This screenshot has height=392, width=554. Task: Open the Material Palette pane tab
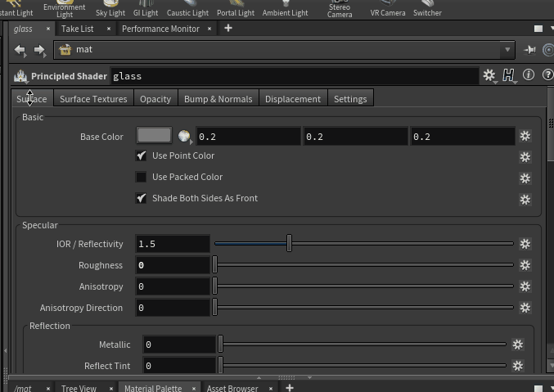point(152,388)
